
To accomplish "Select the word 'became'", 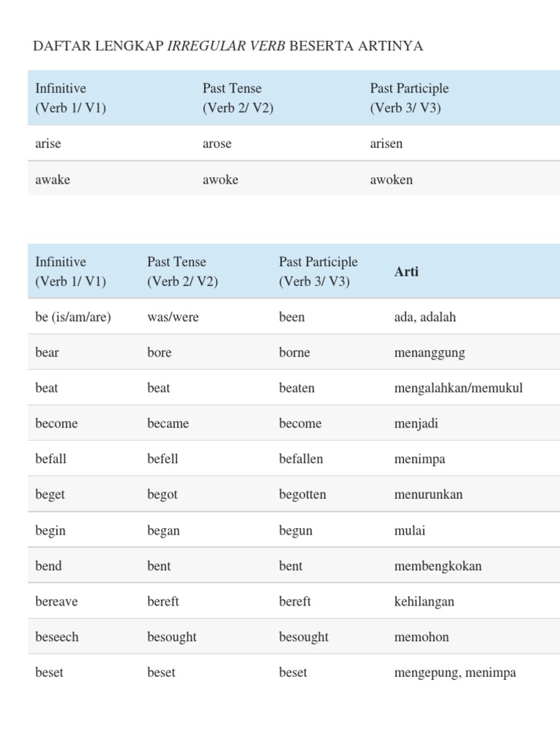I will 168,424.
